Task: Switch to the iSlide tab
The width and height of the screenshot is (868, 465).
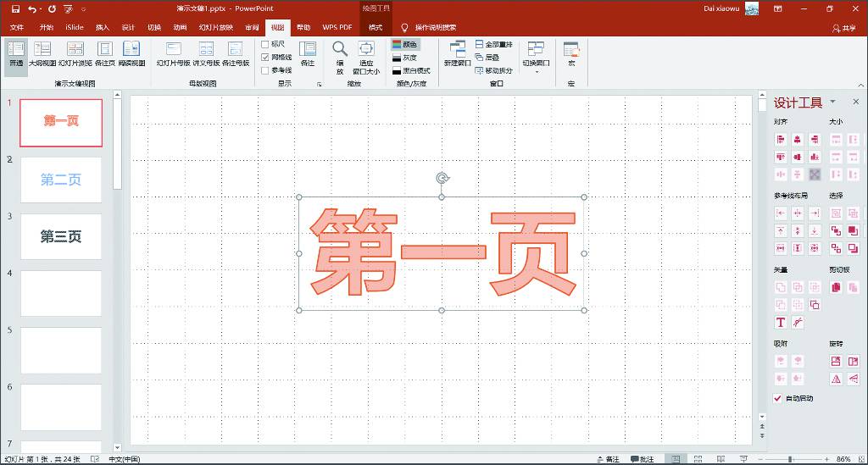Action: [75, 27]
